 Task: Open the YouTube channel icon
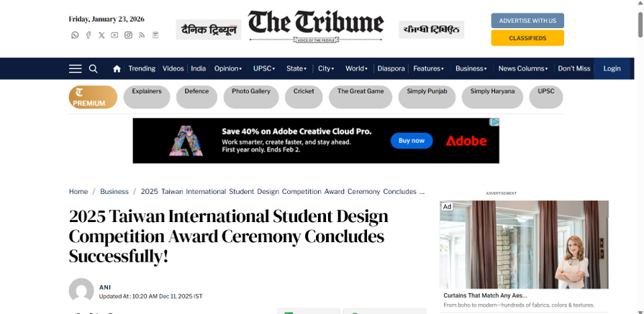[x=114, y=35]
